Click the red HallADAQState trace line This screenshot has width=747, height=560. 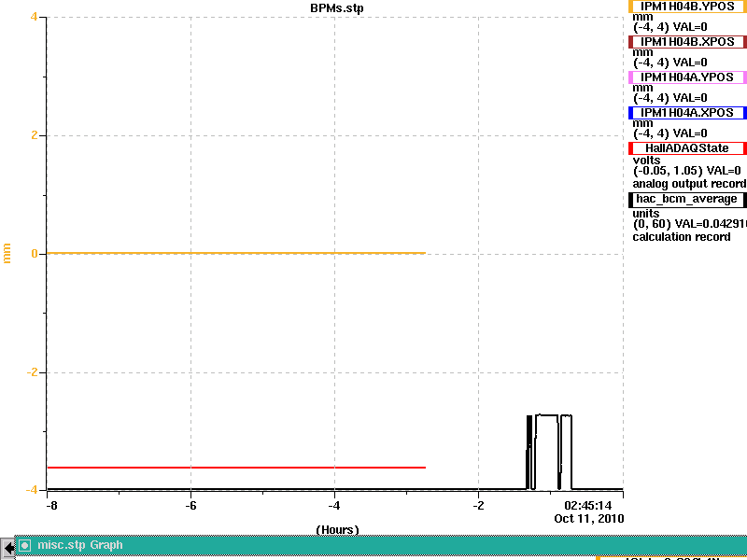tap(236, 468)
